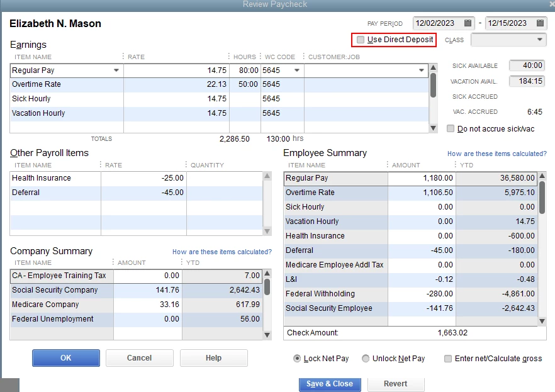This screenshot has width=555, height=392.
Task: Click the Regular Pay hours field showing 80:00
Action: click(245, 70)
